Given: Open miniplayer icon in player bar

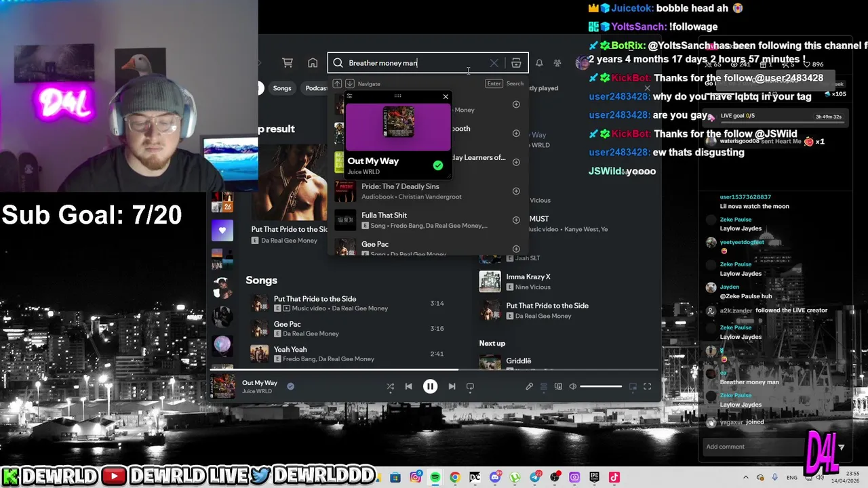Looking at the screenshot, I should coord(633,386).
